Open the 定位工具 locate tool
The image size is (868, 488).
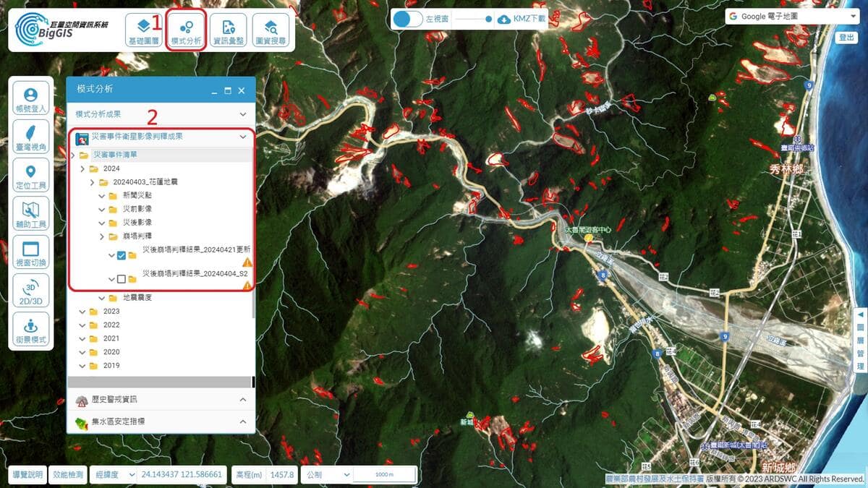[x=30, y=176]
